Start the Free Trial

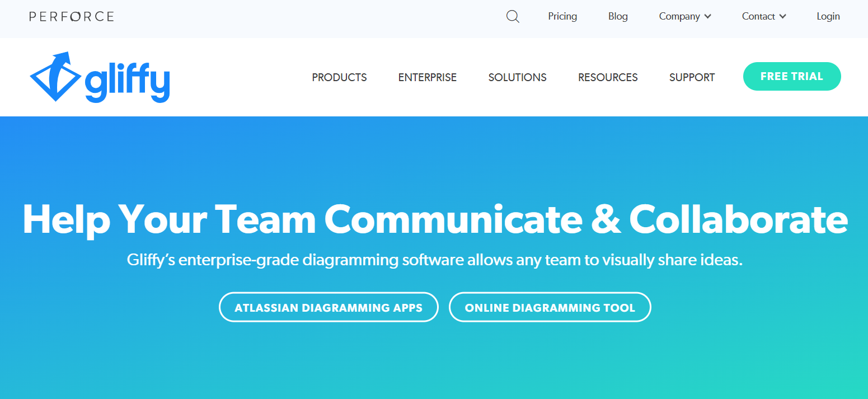pyautogui.click(x=792, y=77)
